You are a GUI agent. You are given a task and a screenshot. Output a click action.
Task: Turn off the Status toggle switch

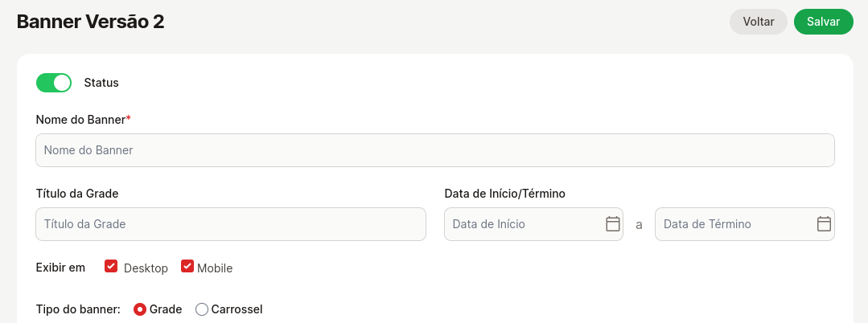pyautogui.click(x=54, y=83)
